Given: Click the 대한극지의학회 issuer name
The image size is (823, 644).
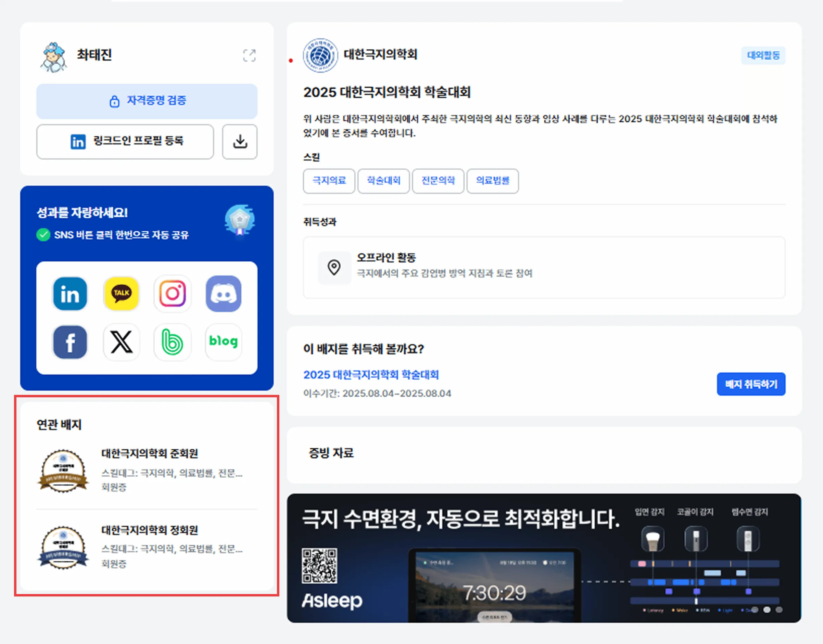Looking at the screenshot, I should (x=380, y=54).
